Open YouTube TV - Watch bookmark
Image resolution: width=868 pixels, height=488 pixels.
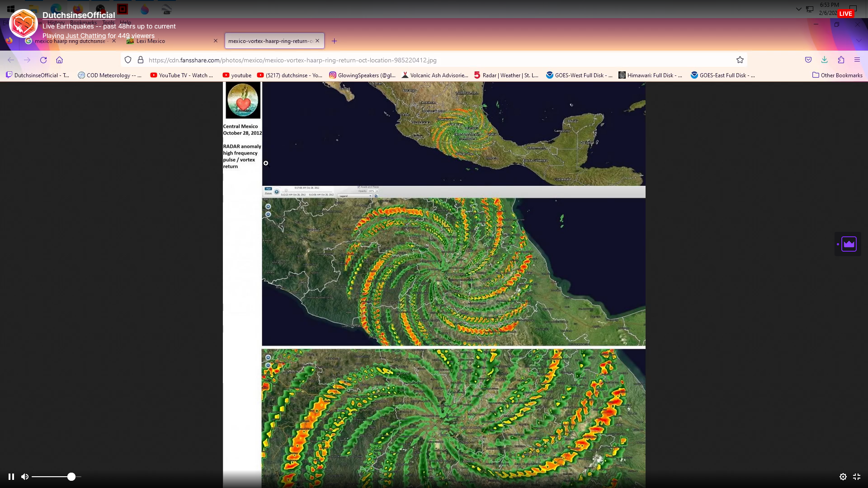point(182,75)
